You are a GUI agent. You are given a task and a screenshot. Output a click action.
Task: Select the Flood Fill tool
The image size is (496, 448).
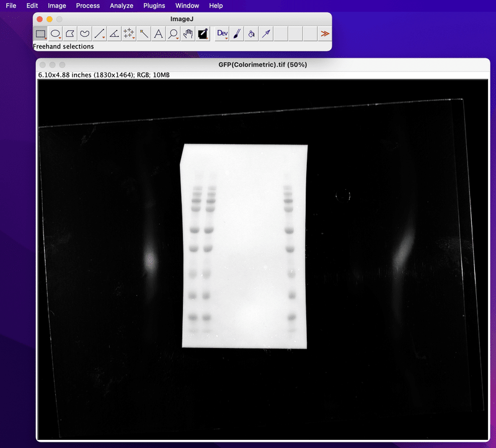pyautogui.click(x=252, y=34)
